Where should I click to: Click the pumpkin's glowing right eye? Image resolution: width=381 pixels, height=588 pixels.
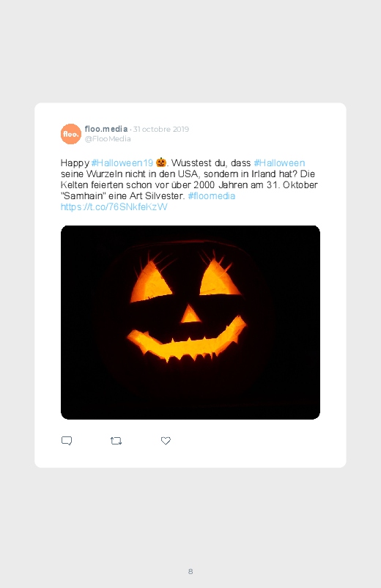pyautogui.click(x=219, y=278)
